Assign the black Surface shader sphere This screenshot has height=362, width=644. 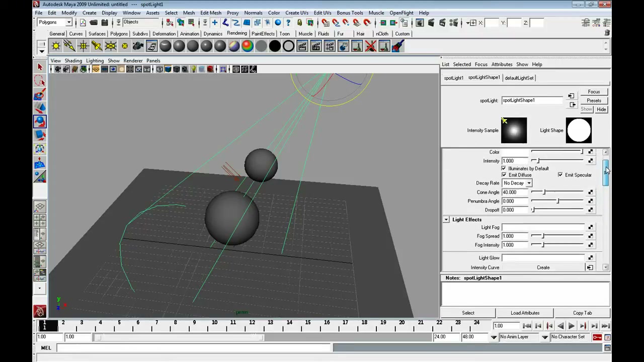coord(275,46)
